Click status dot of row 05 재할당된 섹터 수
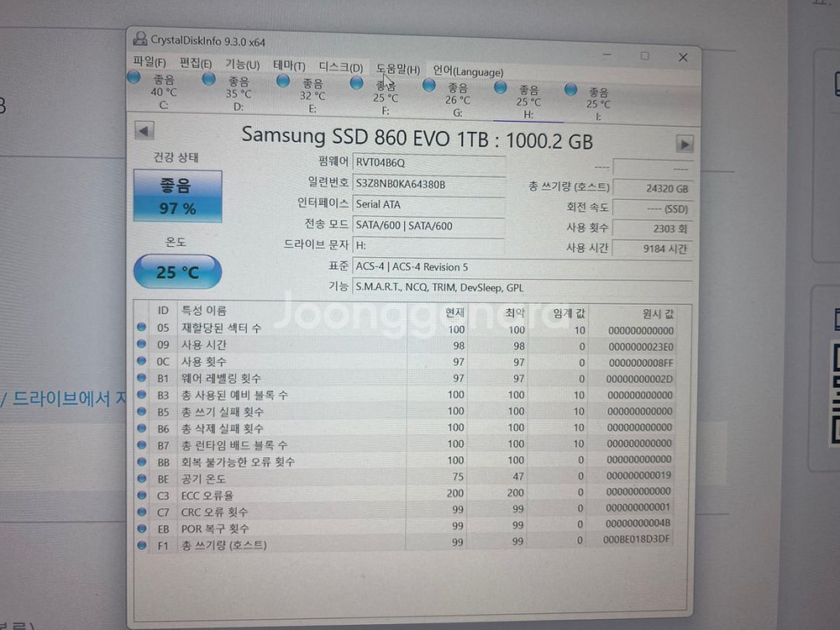 (141, 327)
